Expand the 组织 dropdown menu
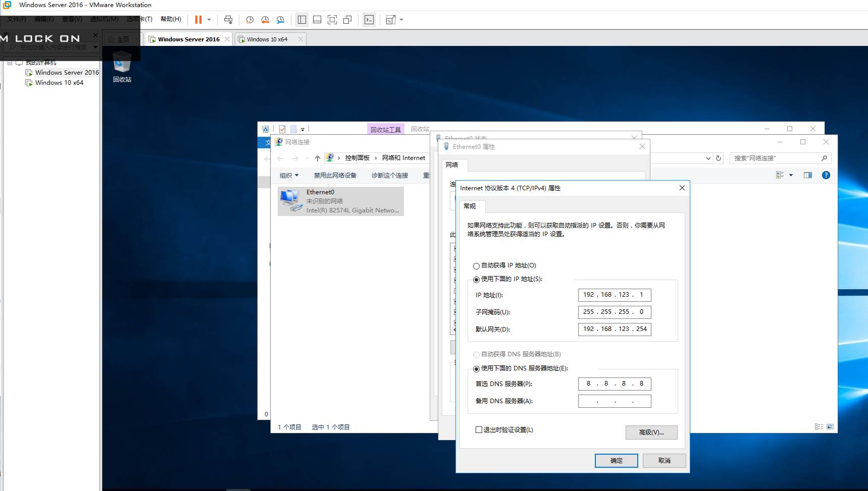 (x=289, y=176)
